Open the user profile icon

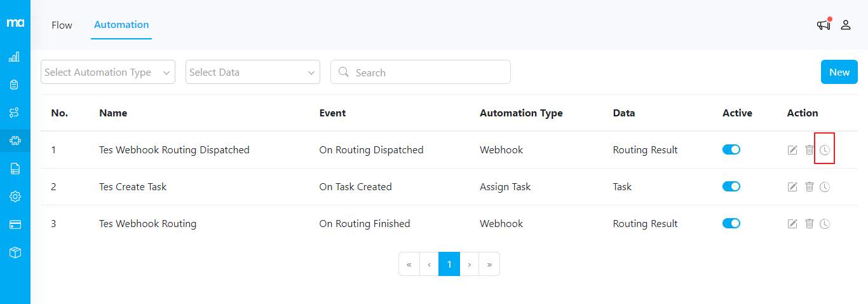point(846,25)
